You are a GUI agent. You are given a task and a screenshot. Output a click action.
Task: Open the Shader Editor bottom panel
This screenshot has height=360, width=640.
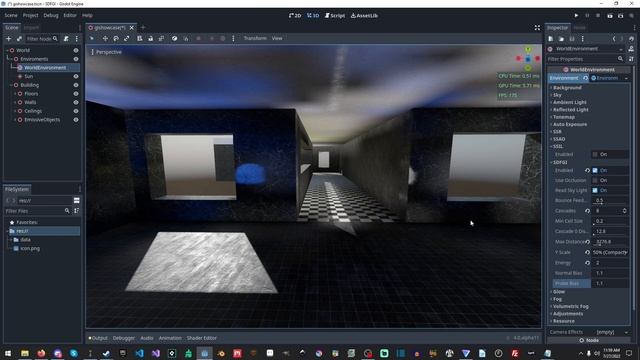click(202, 338)
